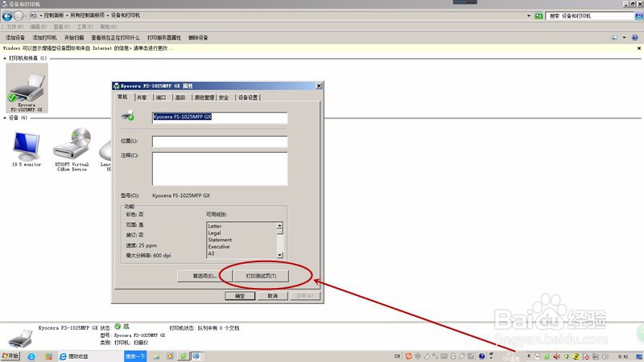Click the show desktop icon at the taskbar end
Image resolution: width=644 pixels, height=362 pixels.
click(x=639, y=356)
